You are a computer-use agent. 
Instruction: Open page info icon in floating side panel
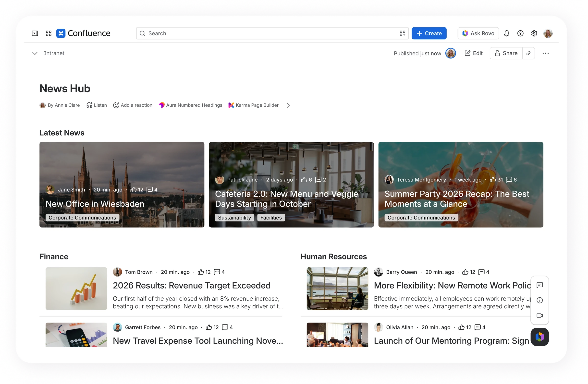(x=540, y=300)
